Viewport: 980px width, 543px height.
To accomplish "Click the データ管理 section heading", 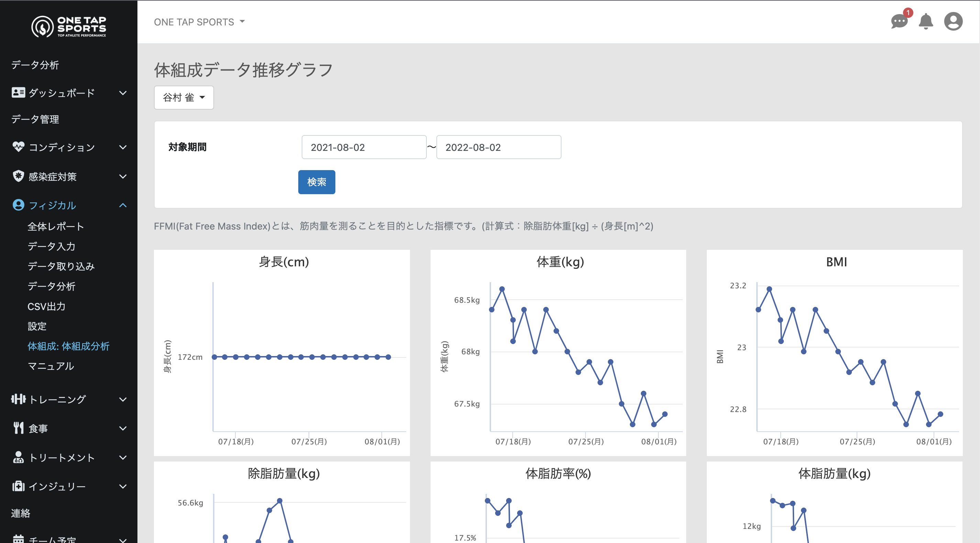I will 35,119.
